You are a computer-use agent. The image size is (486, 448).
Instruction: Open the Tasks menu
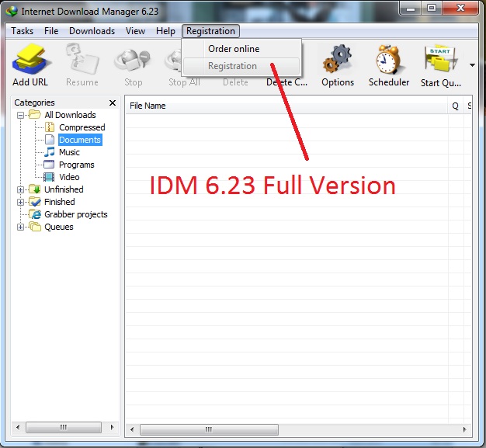(x=22, y=31)
